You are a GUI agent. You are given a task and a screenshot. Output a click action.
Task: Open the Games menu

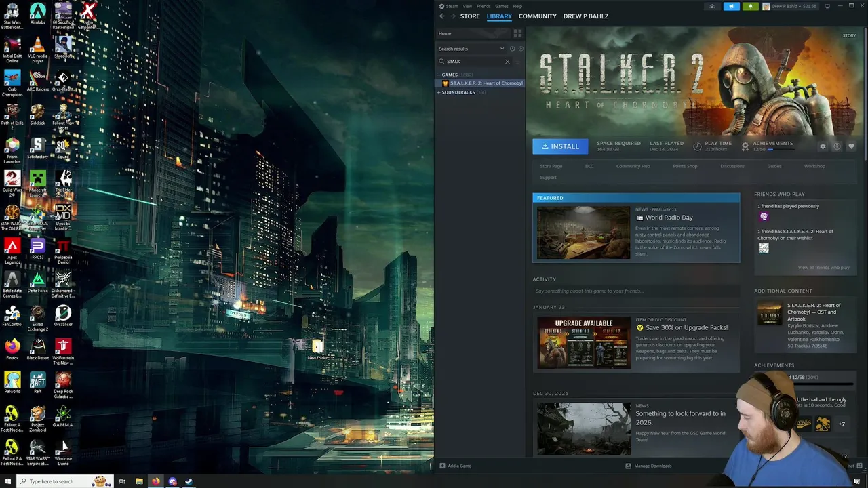502,6
